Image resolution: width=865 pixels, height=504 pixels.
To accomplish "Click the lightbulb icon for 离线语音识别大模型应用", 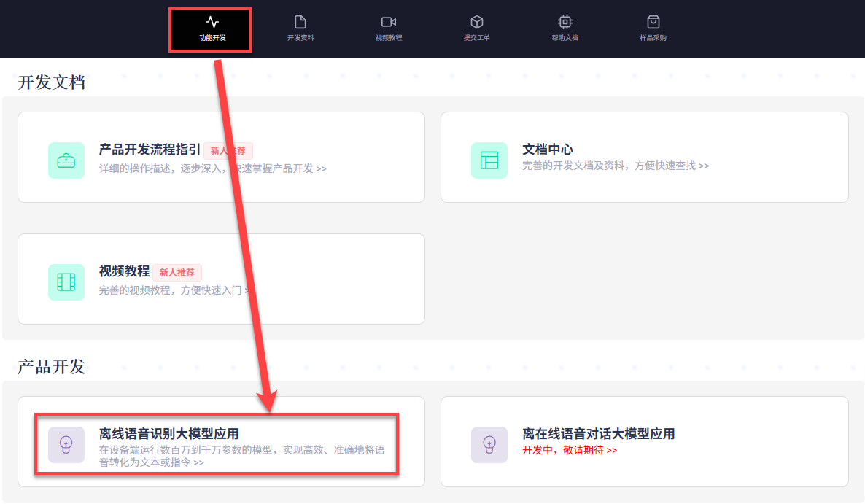I will pyautogui.click(x=66, y=444).
